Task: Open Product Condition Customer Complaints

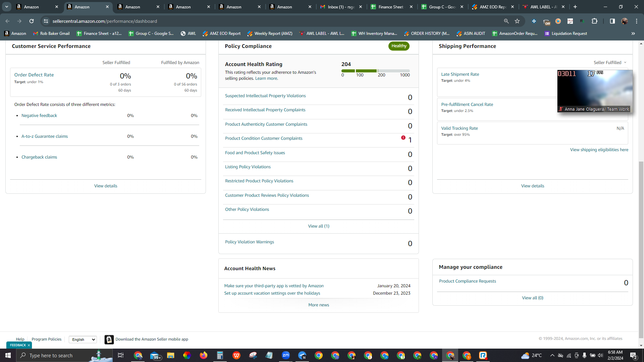Action: tap(264, 138)
